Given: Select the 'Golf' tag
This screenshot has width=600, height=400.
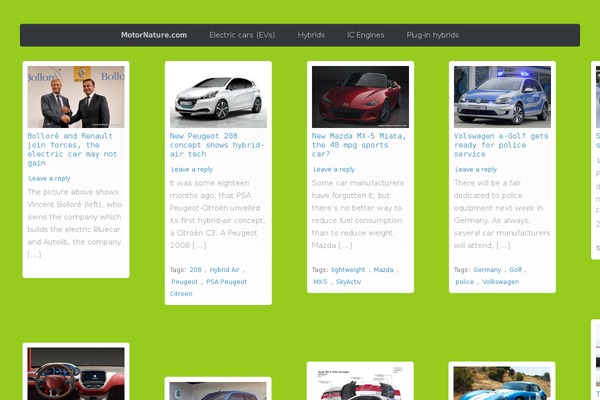Looking at the screenshot, I should point(515,269).
